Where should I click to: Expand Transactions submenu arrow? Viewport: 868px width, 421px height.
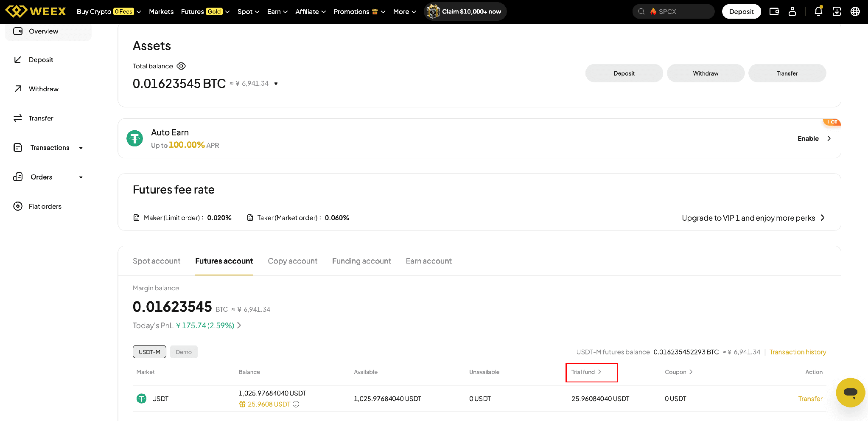(81, 148)
